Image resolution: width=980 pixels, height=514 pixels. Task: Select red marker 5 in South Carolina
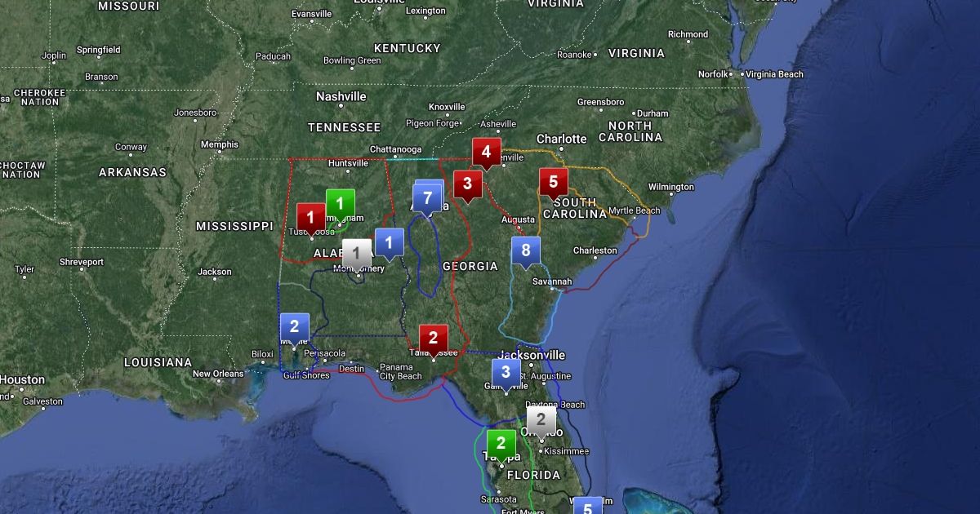pos(553,183)
